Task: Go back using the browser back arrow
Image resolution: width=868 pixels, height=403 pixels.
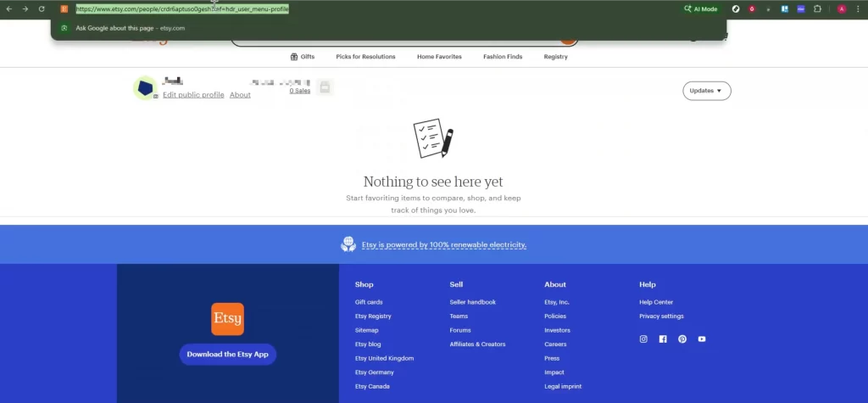Action: point(9,8)
